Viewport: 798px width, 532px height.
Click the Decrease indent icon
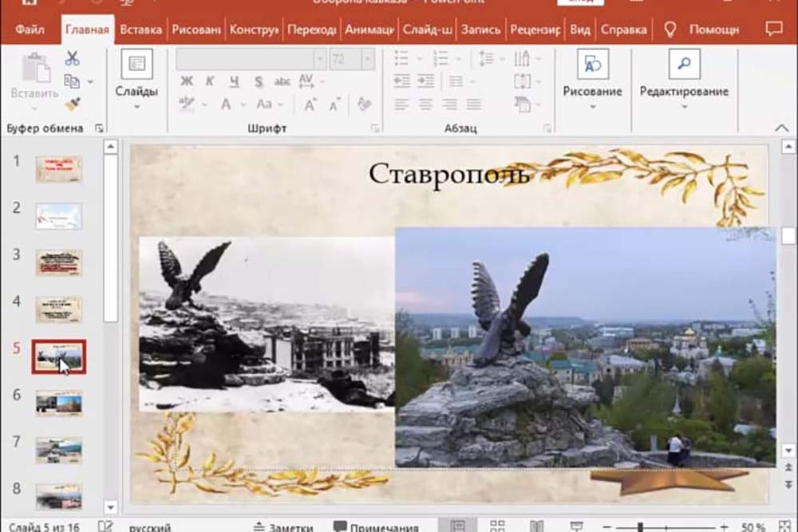coord(401,81)
